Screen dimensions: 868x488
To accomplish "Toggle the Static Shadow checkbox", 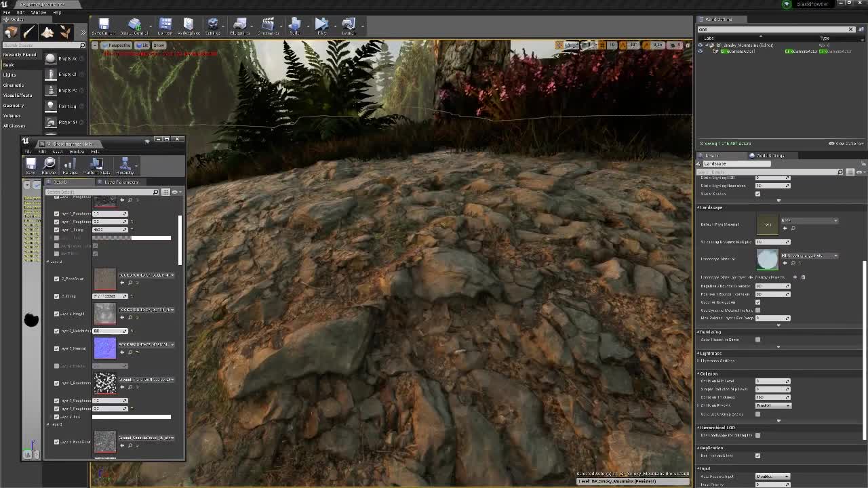I will tap(757, 194).
